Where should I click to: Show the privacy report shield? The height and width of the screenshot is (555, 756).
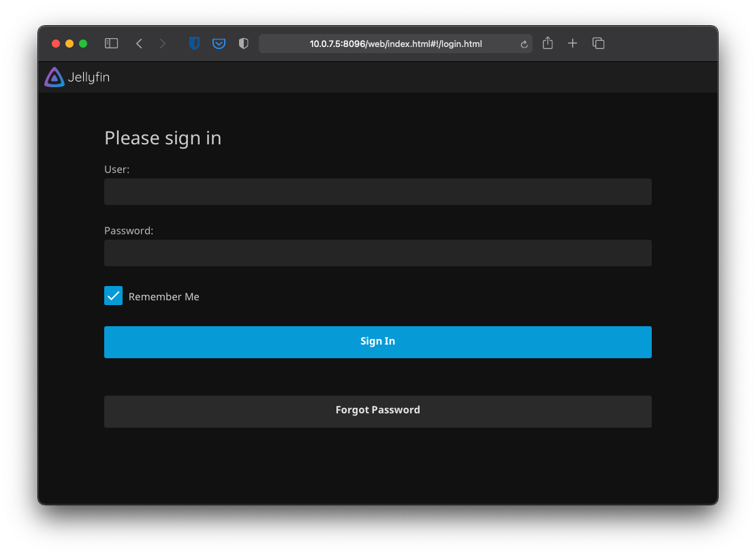(243, 44)
